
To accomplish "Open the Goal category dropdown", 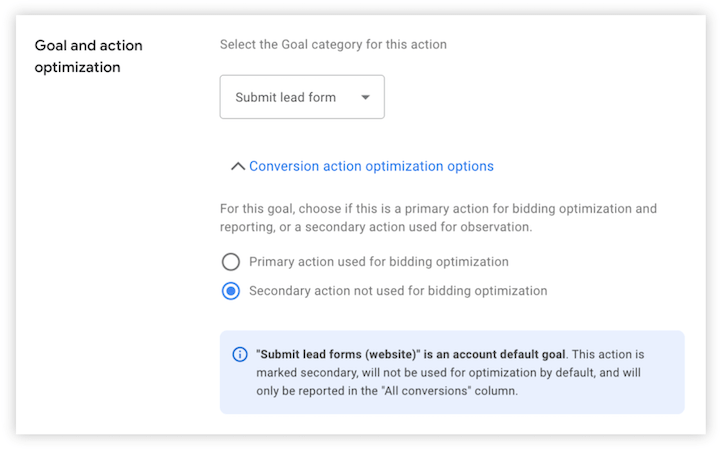I will [x=302, y=97].
